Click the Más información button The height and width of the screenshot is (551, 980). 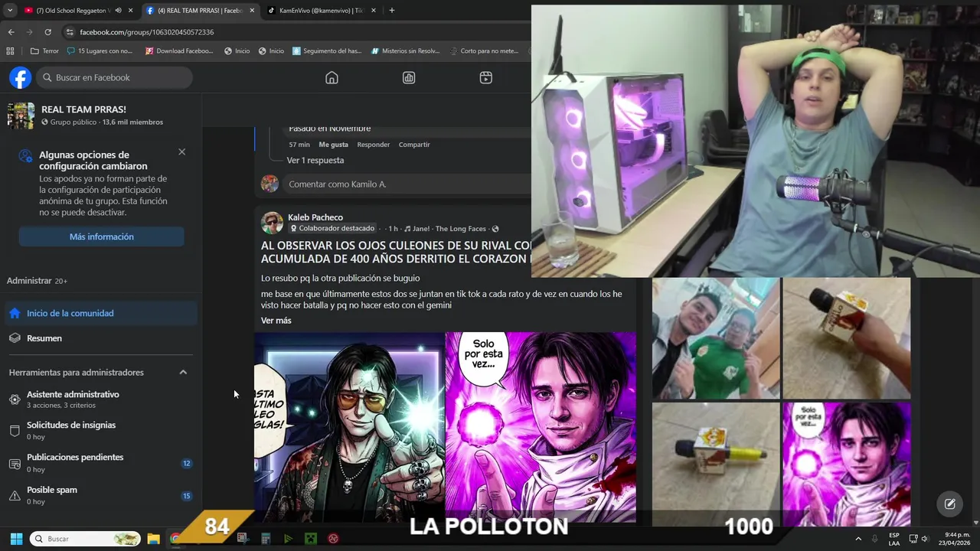coord(102,236)
